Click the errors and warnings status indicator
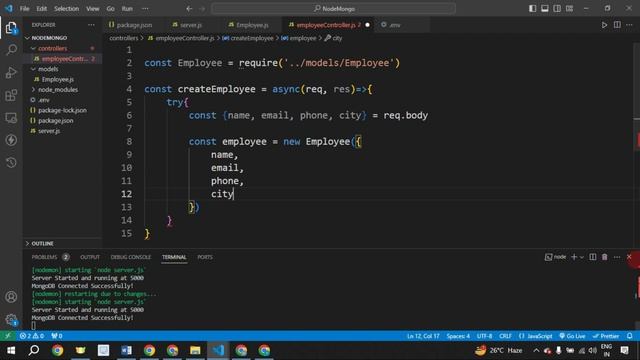Image resolution: width=640 pixels, height=360 pixels. click(x=32, y=336)
